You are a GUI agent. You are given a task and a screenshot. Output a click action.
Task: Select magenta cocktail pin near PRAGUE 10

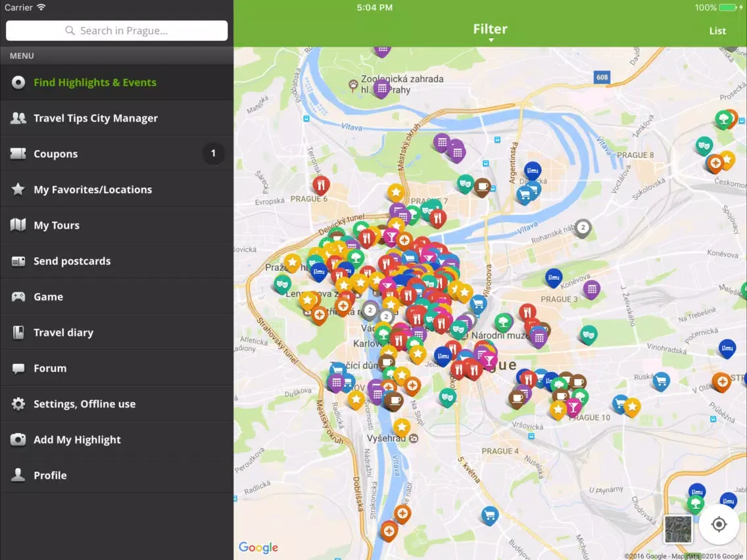click(573, 407)
